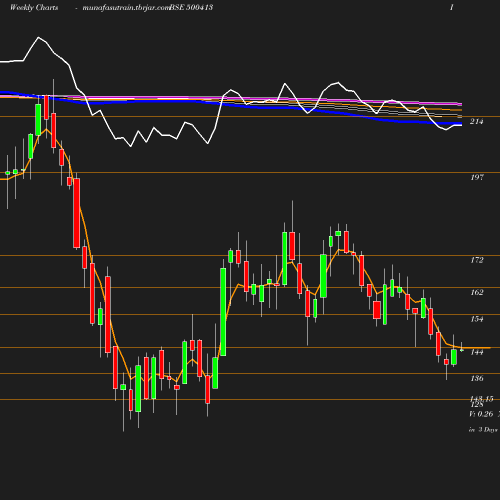The width and height of the screenshot is (500, 500).
Task: Click the 214 price axis label
Action: coord(477,122)
